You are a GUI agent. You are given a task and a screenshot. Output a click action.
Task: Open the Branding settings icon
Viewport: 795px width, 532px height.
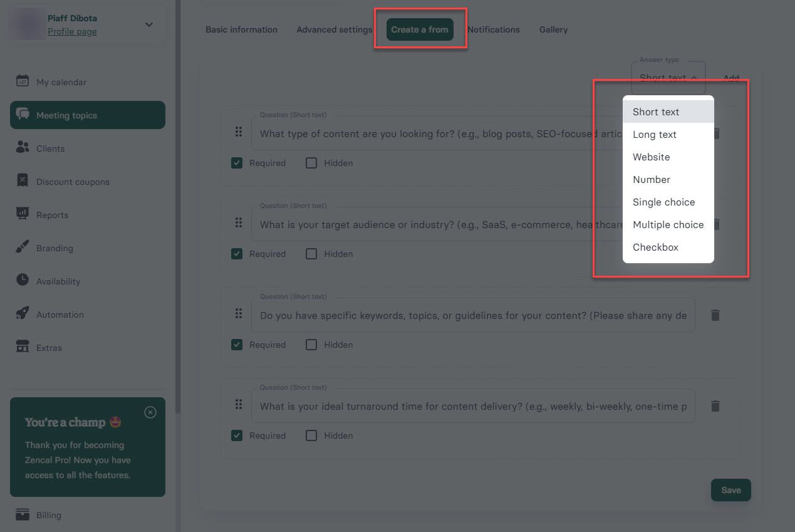[23, 248]
